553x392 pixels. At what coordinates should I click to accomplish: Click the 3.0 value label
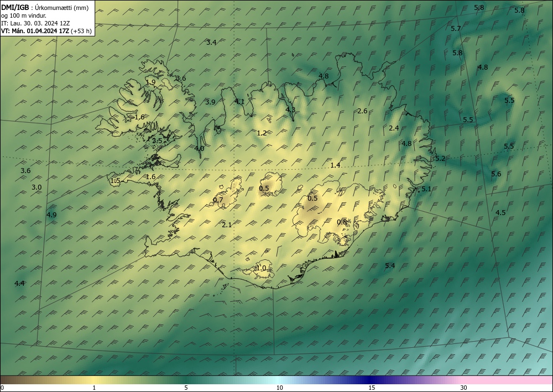[36, 187]
